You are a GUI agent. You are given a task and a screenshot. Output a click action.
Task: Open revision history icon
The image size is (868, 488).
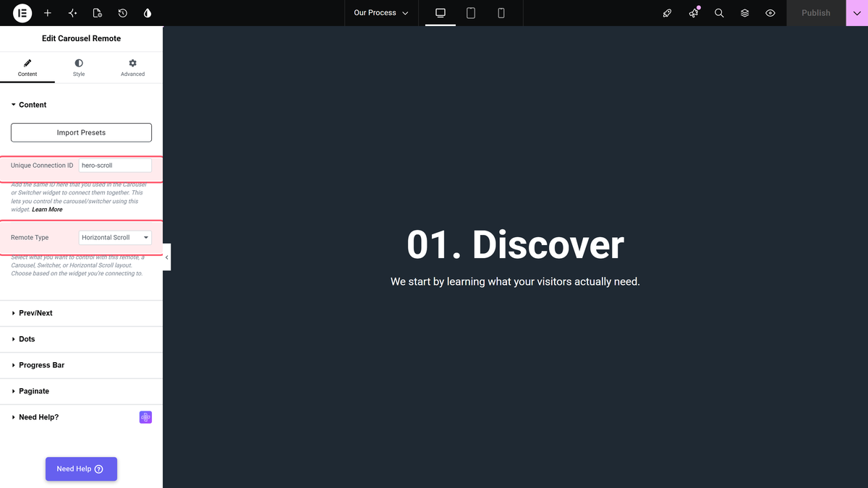pyautogui.click(x=122, y=13)
